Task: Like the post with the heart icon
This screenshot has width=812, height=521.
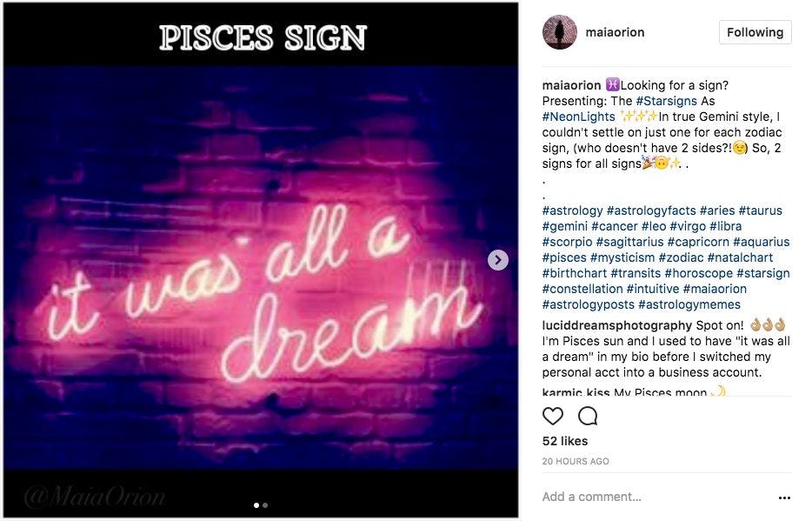Action: pos(553,416)
